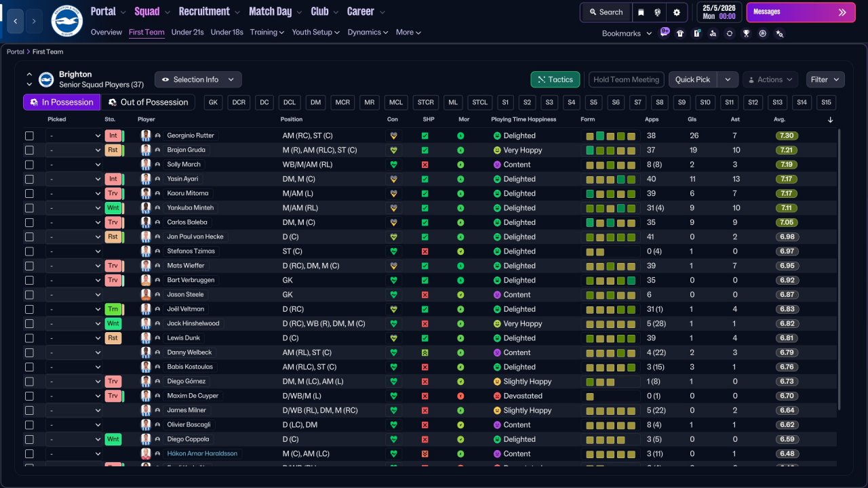
Task: Switch to the Under 21s tab
Action: pos(187,32)
